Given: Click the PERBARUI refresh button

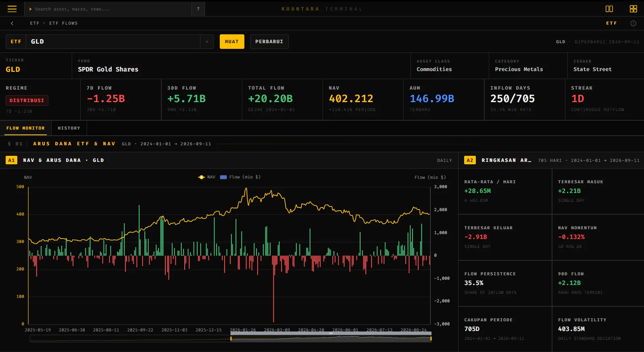Looking at the screenshot, I should (269, 42).
